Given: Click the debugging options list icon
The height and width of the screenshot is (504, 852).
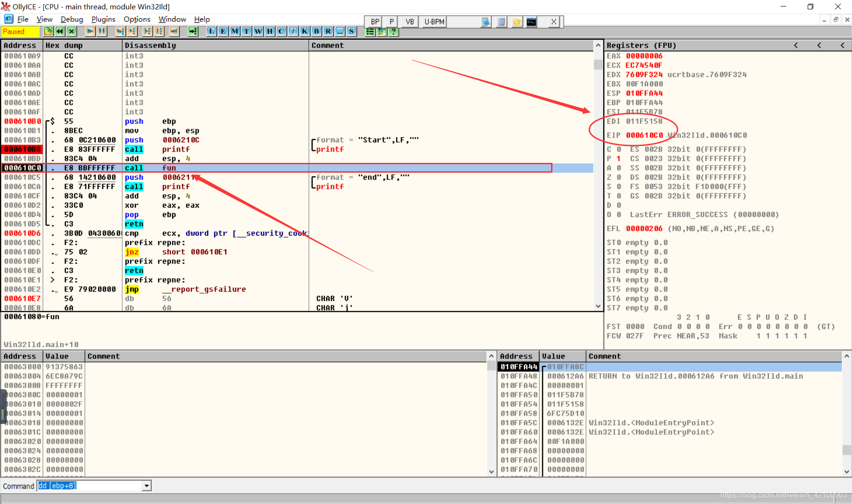Looking at the screenshot, I should point(370,31).
